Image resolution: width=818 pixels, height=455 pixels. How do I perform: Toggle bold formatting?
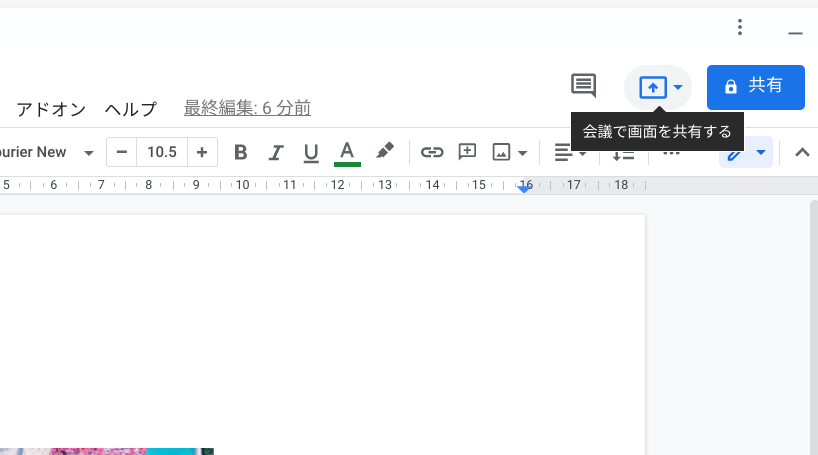[240, 152]
